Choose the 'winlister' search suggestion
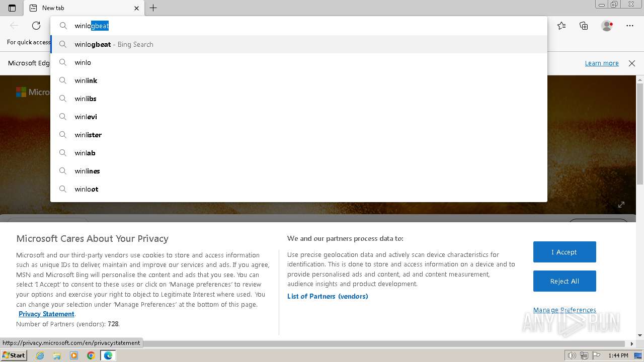644x362 pixels. click(x=299, y=135)
